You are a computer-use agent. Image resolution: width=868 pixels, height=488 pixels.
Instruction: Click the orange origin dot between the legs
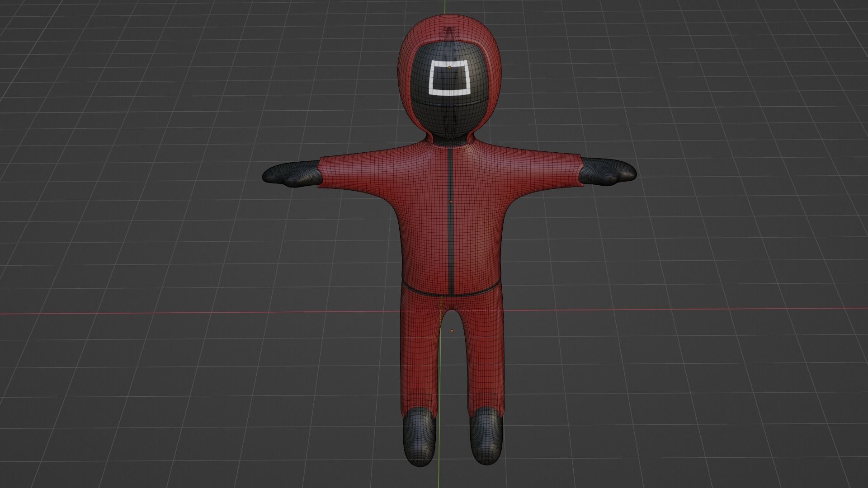452,331
